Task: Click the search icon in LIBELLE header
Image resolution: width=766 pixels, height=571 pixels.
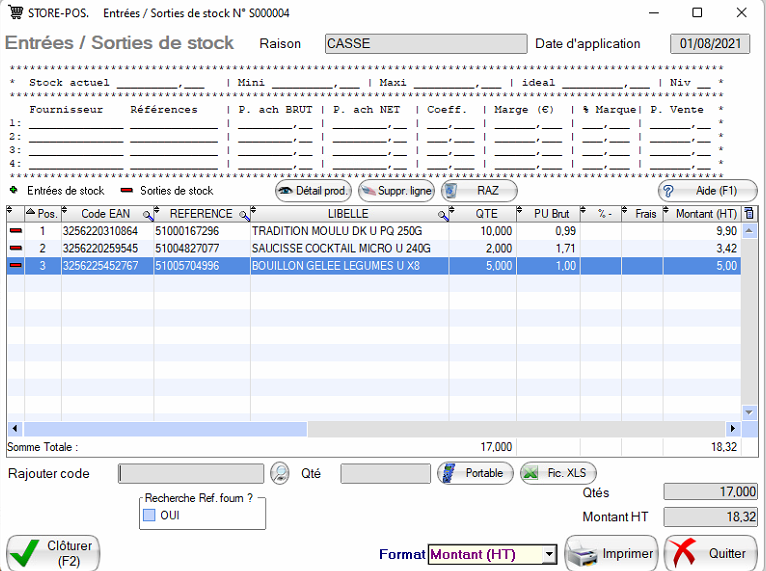Action: pyautogui.click(x=443, y=214)
